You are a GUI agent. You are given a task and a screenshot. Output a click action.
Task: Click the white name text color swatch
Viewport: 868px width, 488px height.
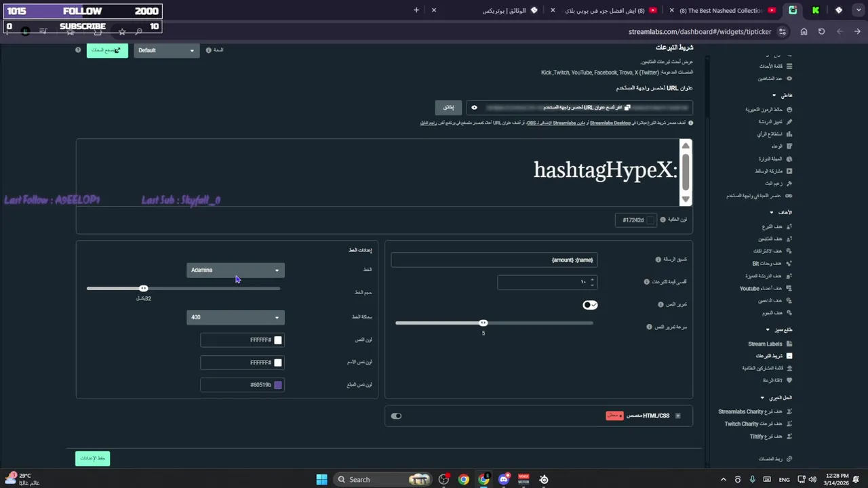[x=277, y=363]
